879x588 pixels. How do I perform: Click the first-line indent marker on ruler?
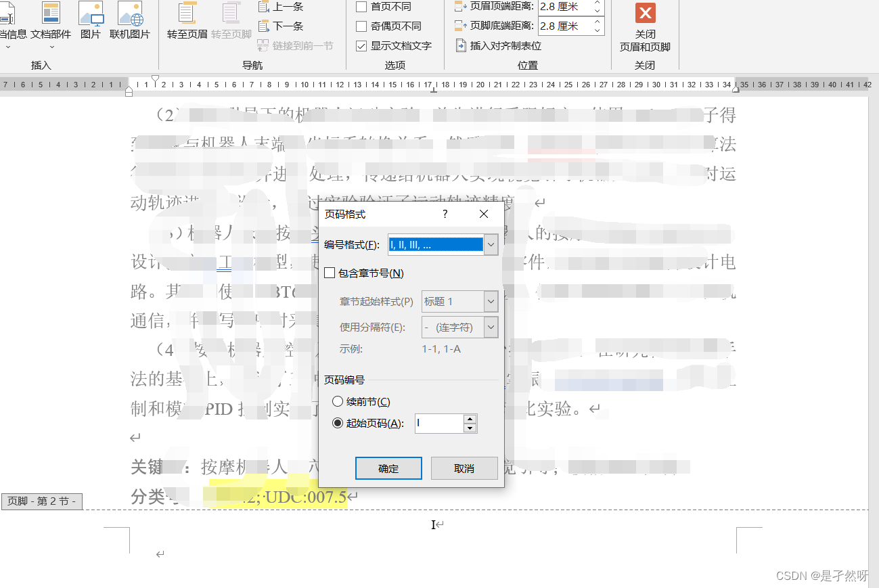point(156,79)
